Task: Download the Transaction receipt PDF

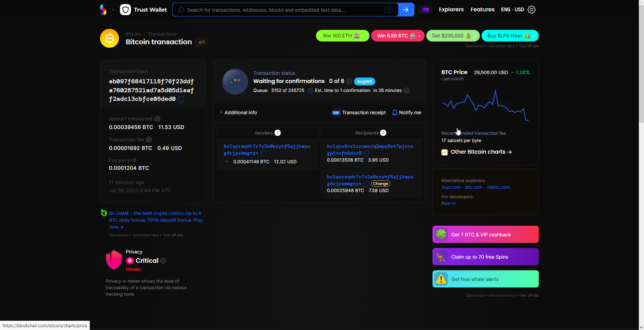Action: point(359,113)
